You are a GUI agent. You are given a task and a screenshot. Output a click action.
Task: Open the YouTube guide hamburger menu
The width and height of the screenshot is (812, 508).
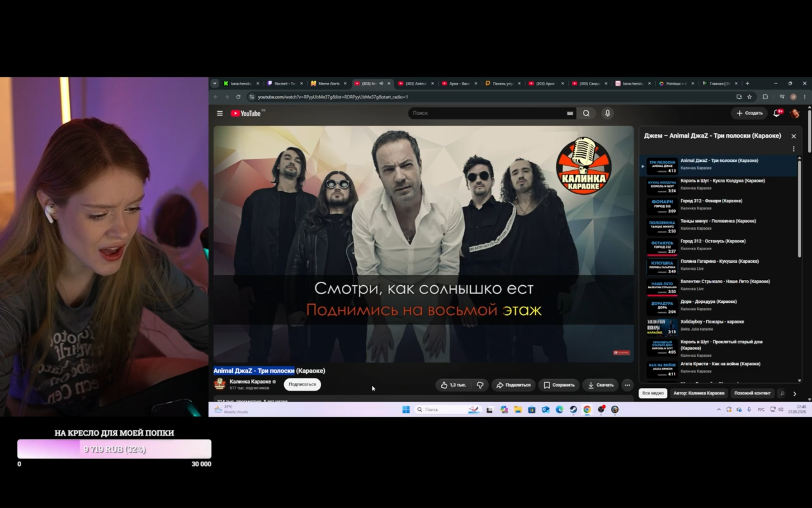pyautogui.click(x=219, y=113)
